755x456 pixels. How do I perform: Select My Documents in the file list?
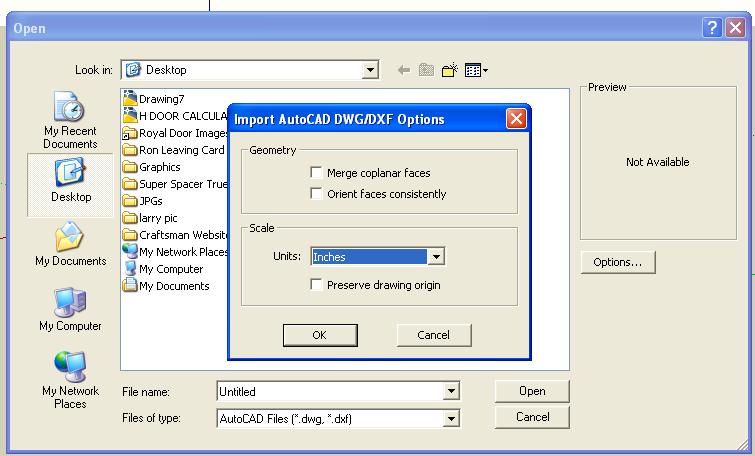point(166,286)
